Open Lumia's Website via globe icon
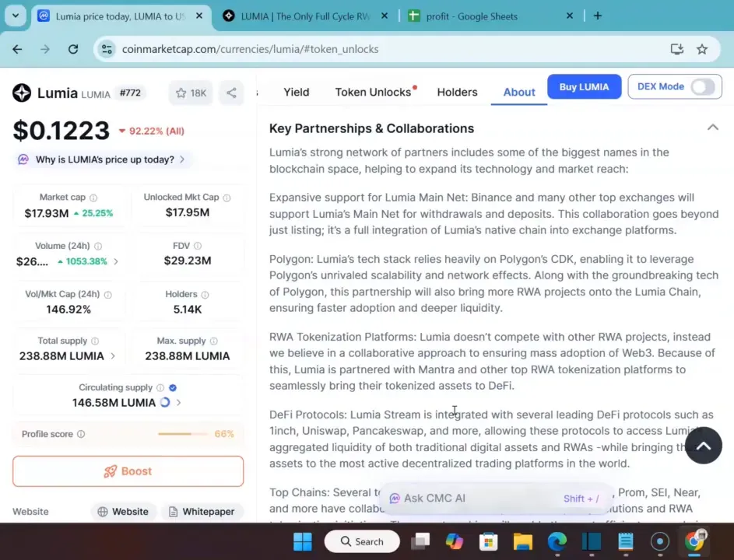Viewport: 734px width, 560px height. click(x=102, y=511)
